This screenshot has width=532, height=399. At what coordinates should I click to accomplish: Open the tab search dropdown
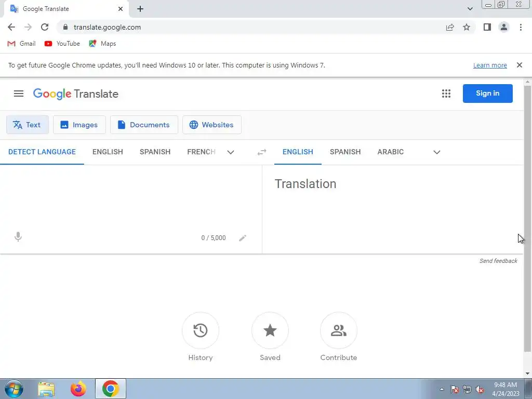(x=470, y=9)
